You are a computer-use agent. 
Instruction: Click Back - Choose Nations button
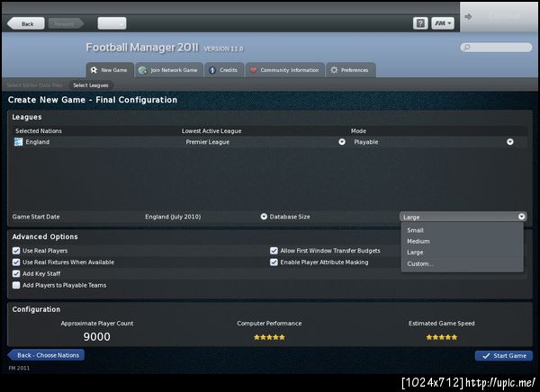pyautogui.click(x=46, y=355)
